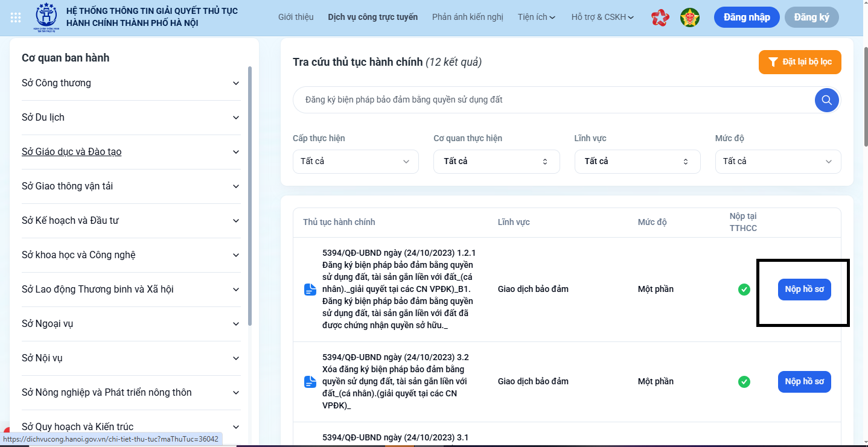Image resolution: width=868 pixels, height=447 pixels.
Task: Open Dịch vụ công trực tuyến menu
Action: click(x=372, y=17)
